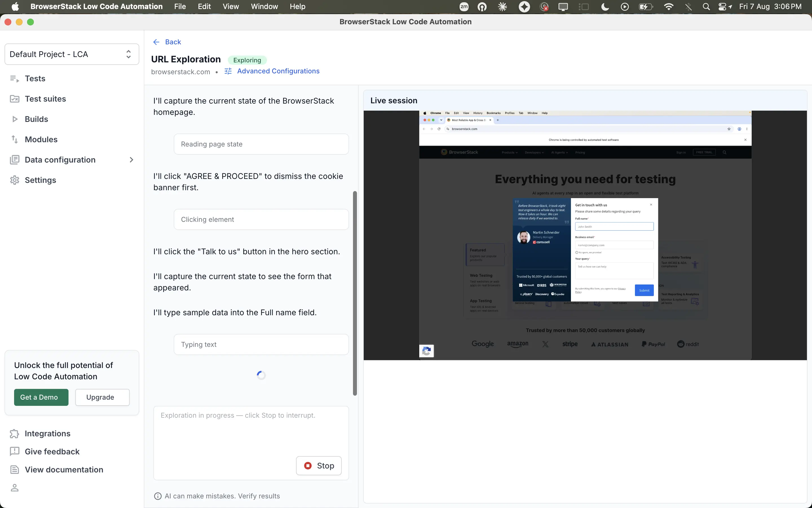Click Sign in on BrowserStack site
Image resolution: width=812 pixels, height=508 pixels.
(x=681, y=152)
